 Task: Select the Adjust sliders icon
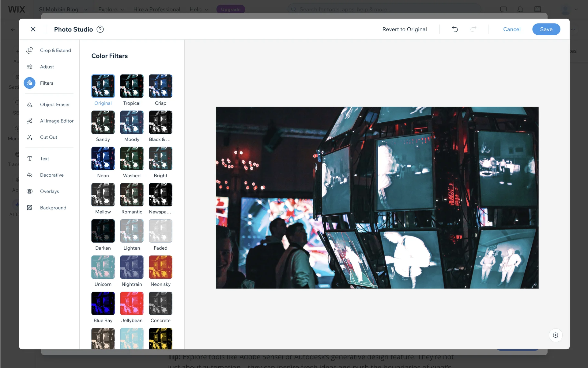pyautogui.click(x=30, y=67)
